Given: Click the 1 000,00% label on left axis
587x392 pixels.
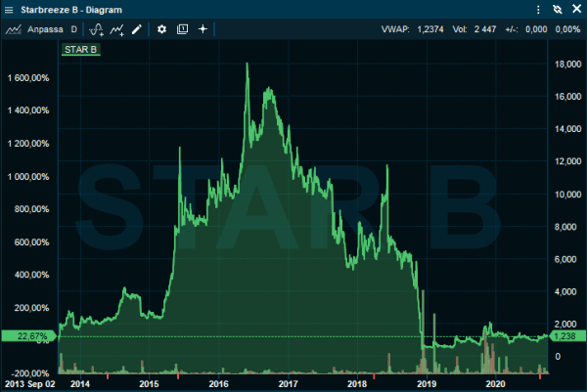Looking at the screenshot, I should (28, 177).
